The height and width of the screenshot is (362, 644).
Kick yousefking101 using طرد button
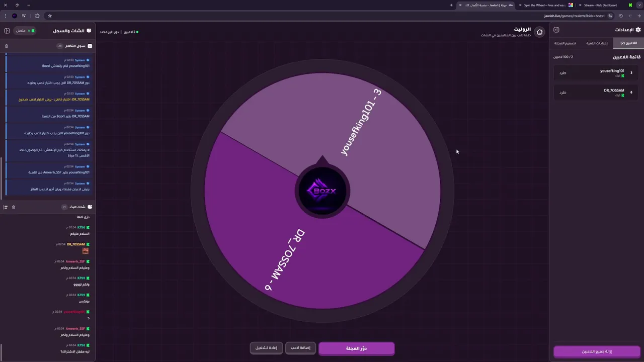tap(562, 73)
